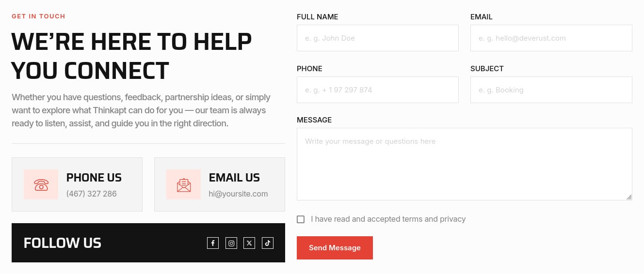Click the envelope icon in Email Us card
Image resolution: width=644 pixels, height=274 pixels.
184,184
